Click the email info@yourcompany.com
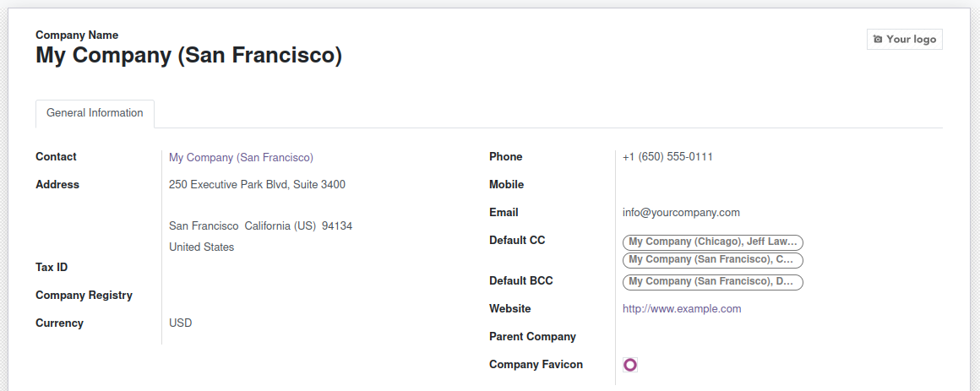The height and width of the screenshot is (391, 980). pos(681,212)
